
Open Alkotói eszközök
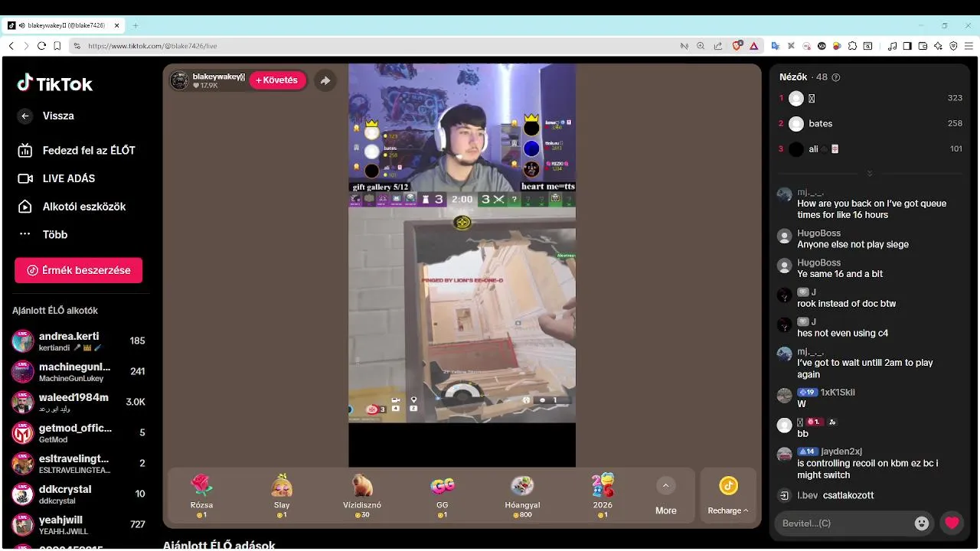(71, 207)
